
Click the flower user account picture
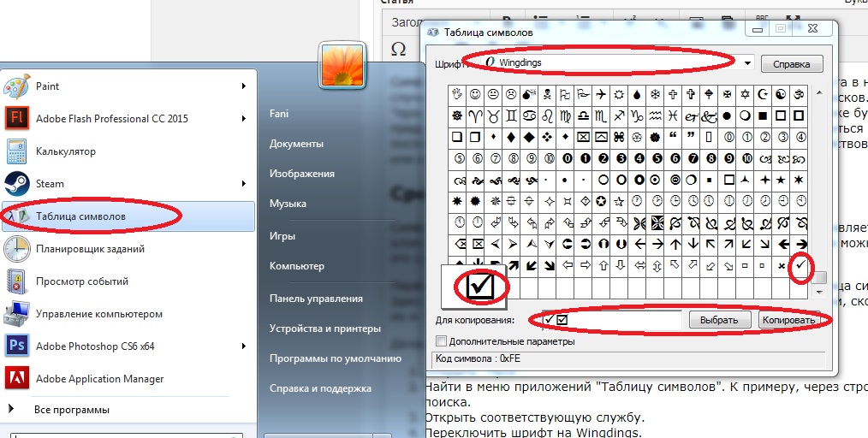[x=342, y=65]
